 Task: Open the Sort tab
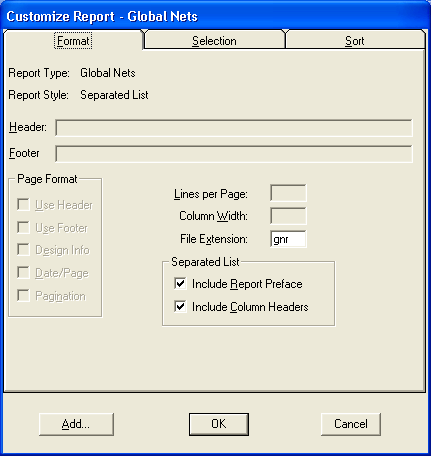tap(355, 41)
